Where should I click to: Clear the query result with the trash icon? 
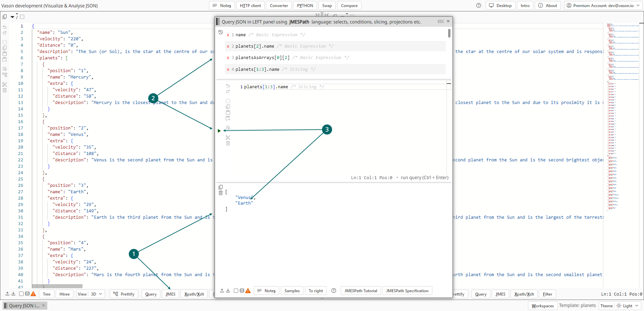(220, 193)
